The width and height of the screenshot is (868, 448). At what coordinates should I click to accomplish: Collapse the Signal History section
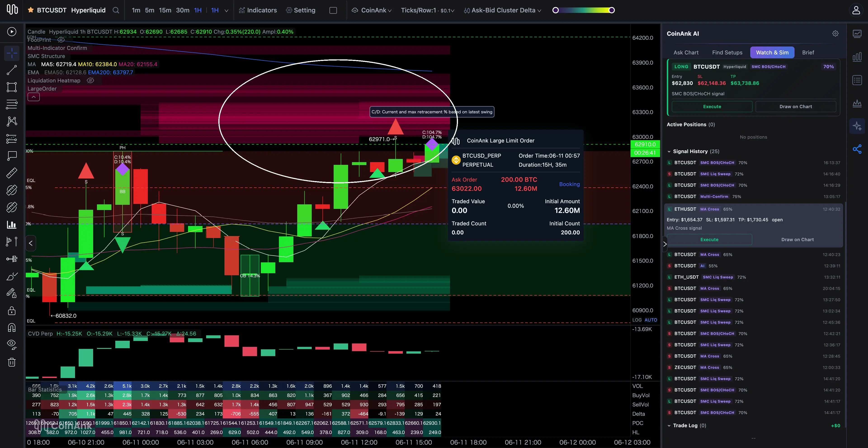pos(669,152)
